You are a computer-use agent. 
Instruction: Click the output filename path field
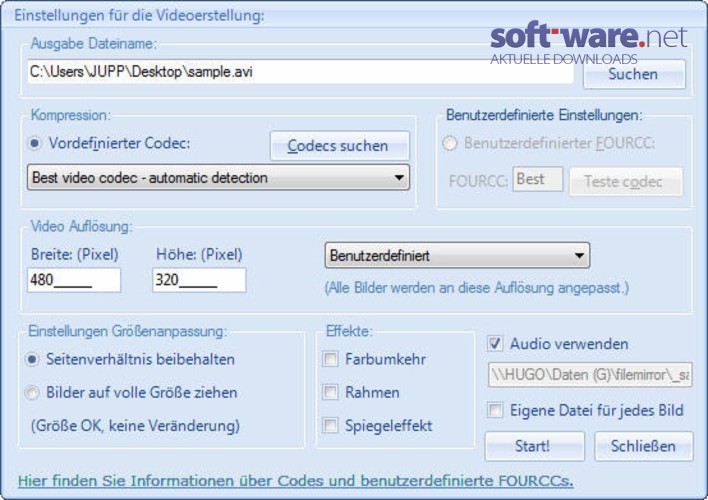[300, 72]
